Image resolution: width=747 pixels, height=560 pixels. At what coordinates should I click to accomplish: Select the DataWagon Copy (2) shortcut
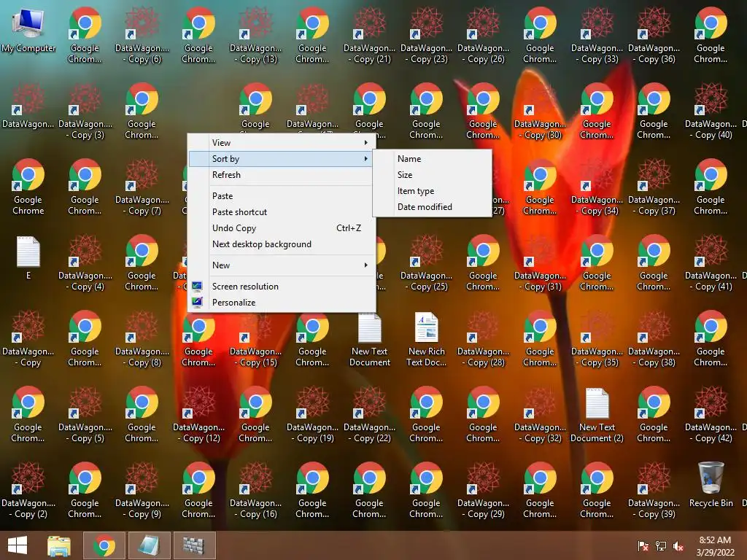point(28,491)
